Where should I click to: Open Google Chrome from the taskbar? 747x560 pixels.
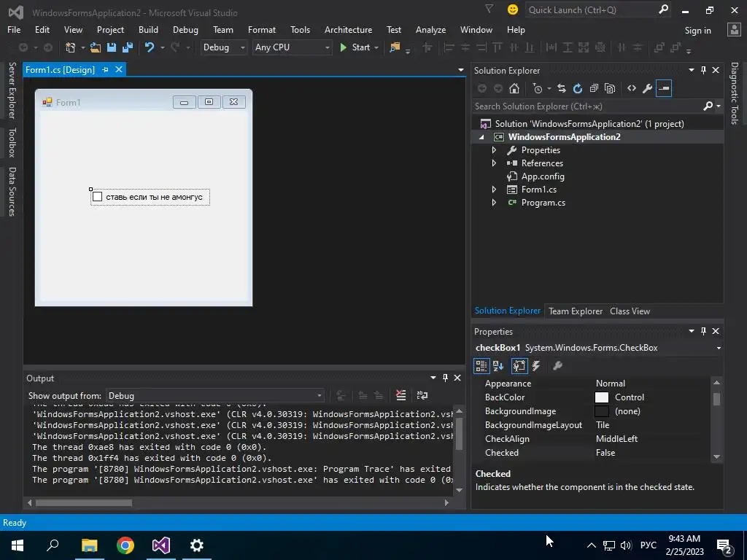coord(125,545)
